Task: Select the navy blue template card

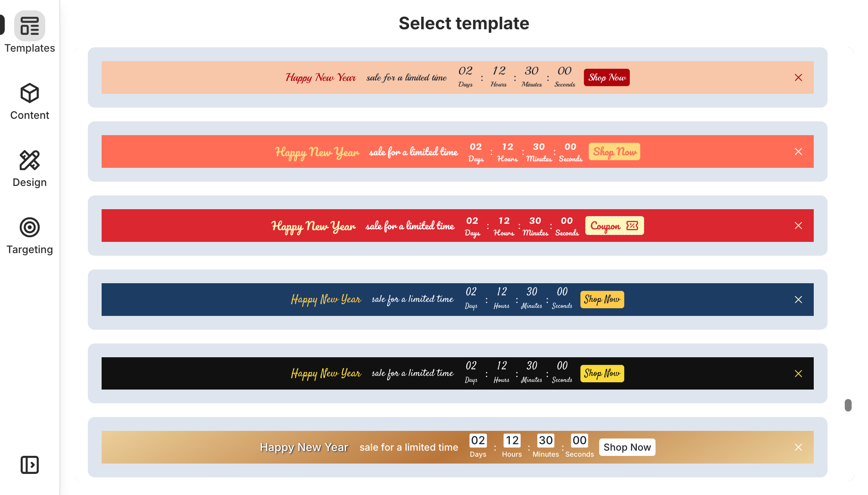Action: point(458,300)
